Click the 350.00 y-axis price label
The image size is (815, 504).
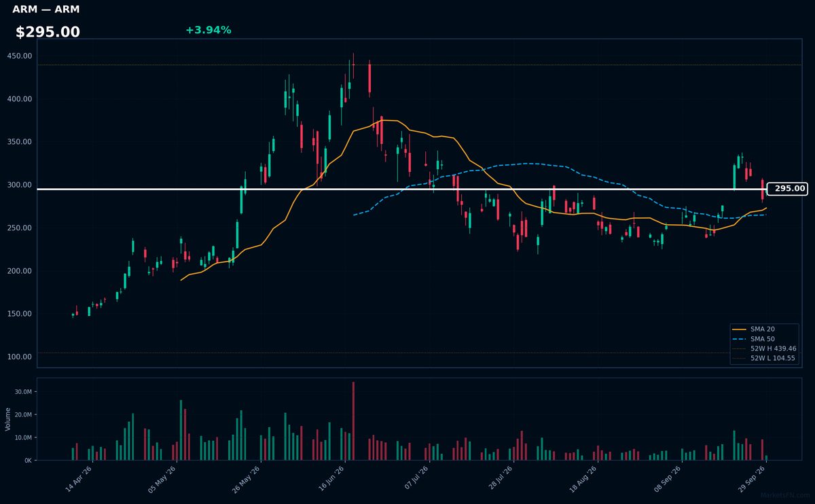point(20,142)
